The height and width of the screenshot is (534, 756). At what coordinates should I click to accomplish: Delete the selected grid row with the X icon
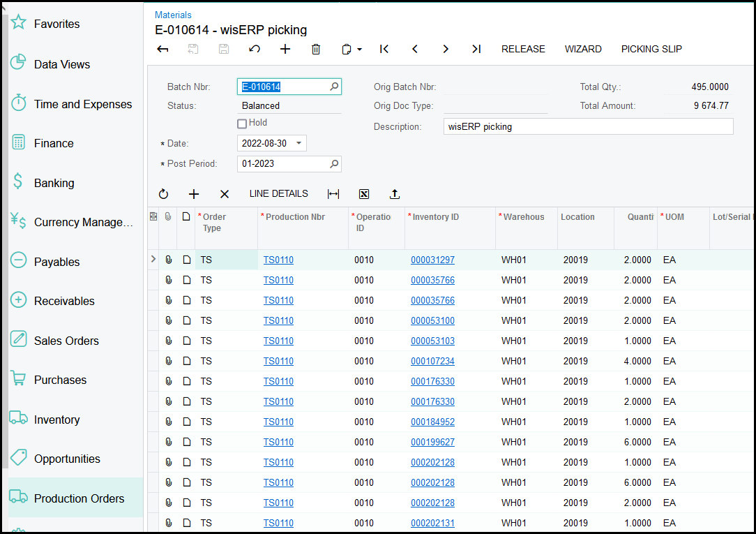coord(225,194)
